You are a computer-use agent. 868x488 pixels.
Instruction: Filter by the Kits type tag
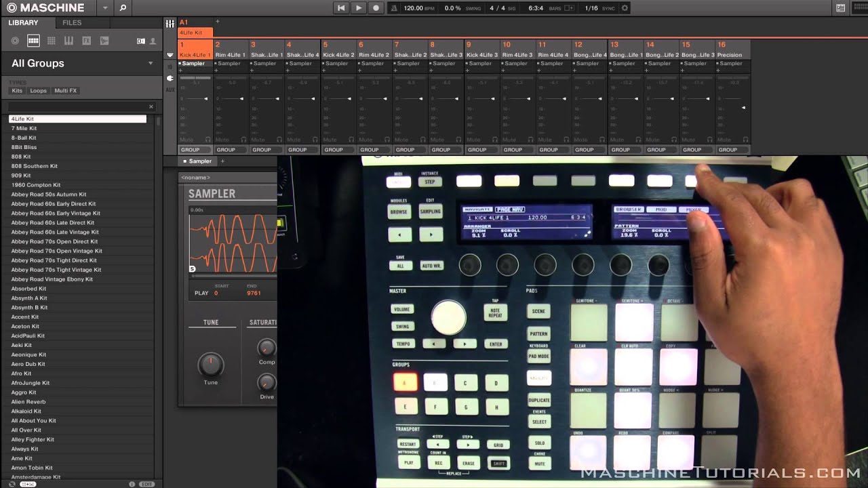(x=17, y=91)
